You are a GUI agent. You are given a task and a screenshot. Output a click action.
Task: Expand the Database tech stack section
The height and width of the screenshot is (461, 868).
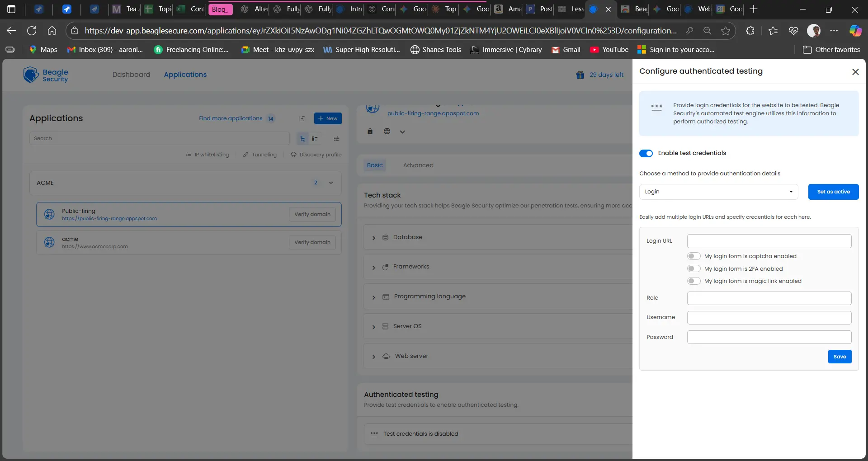point(374,237)
